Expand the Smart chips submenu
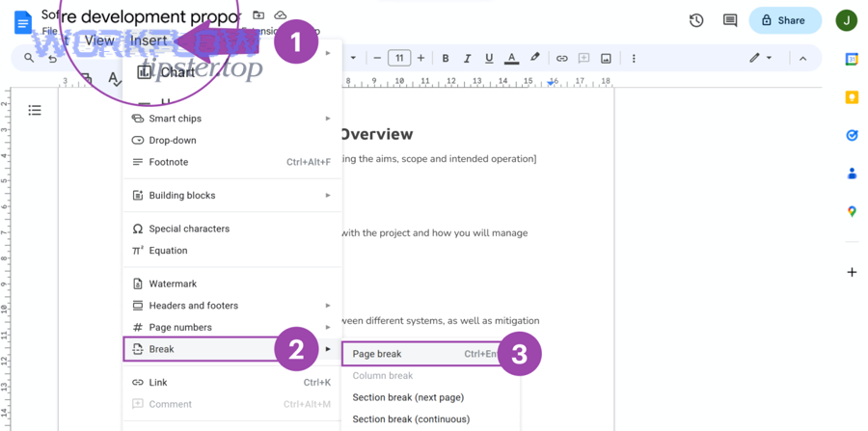Viewport: 868px width, 431px height. click(x=231, y=119)
